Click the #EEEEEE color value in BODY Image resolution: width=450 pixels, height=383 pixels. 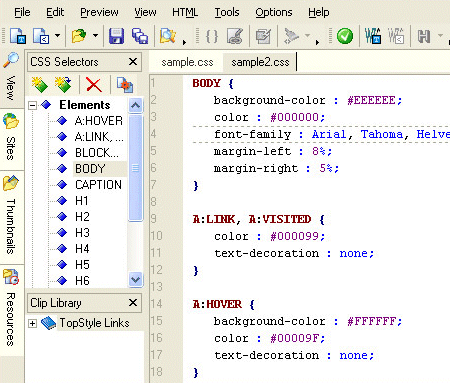point(371,100)
